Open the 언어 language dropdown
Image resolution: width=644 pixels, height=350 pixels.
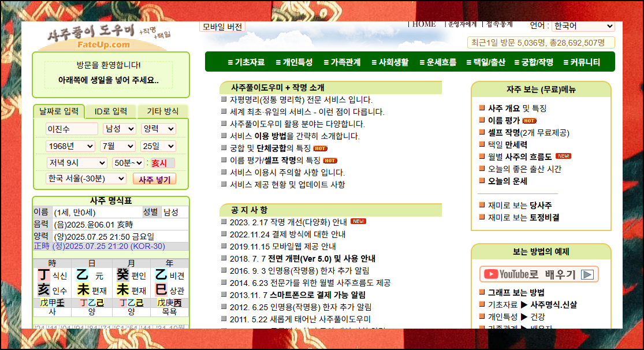pyautogui.click(x=583, y=26)
